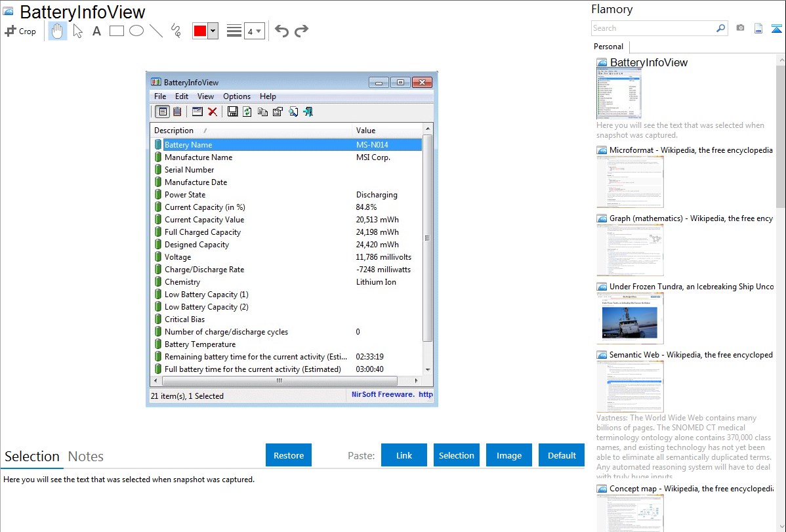Screen dimensions: 786x532
Task: Click the red color swatch
Action: pos(200,31)
